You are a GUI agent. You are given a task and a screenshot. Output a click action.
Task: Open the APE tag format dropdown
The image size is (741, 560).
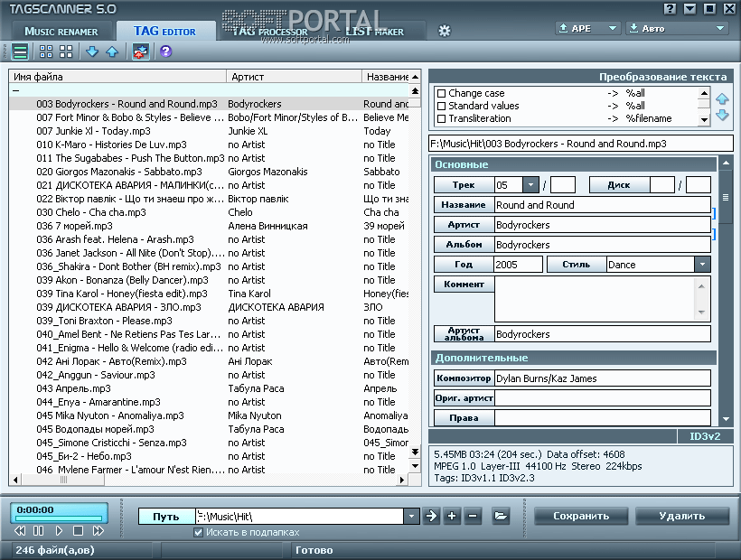click(x=613, y=29)
